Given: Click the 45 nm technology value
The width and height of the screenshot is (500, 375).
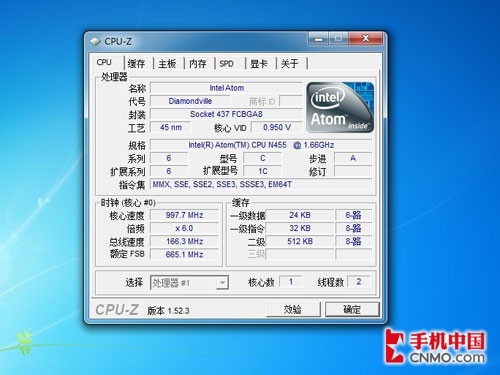Looking at the screenshot, I should pos(171,127).
